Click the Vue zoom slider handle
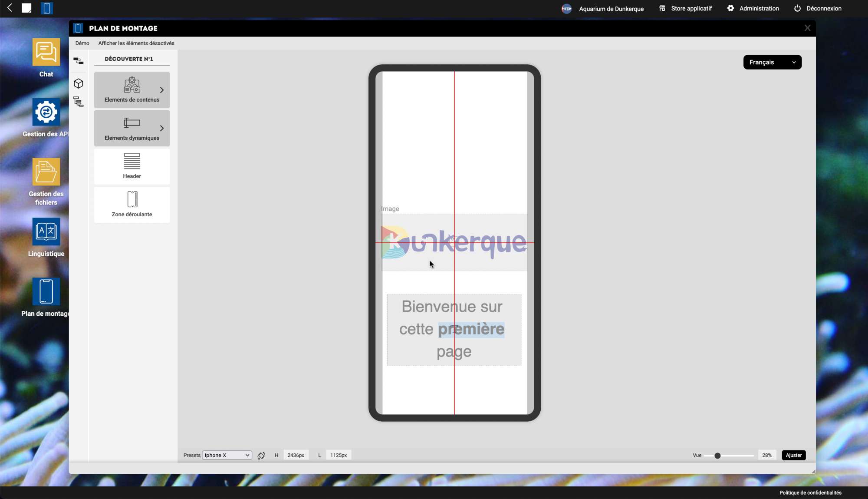The height and width of the screenshot is (499, 868). point(717,456)
